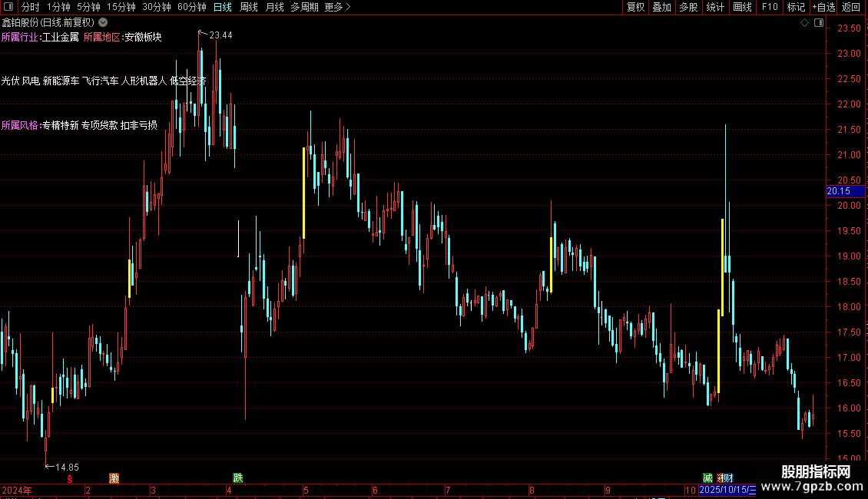
Task: Expand the 更多 more periods menu
Action: click(x=338, y=7)
